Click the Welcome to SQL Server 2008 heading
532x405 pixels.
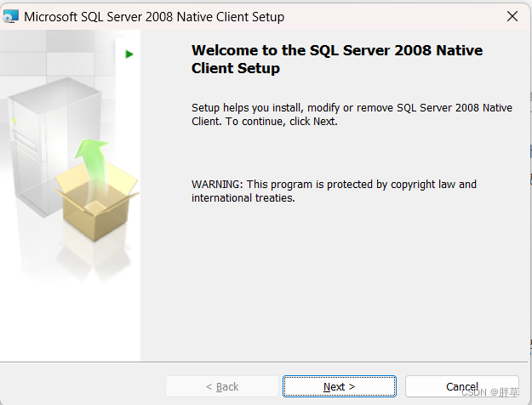[336, 59]
